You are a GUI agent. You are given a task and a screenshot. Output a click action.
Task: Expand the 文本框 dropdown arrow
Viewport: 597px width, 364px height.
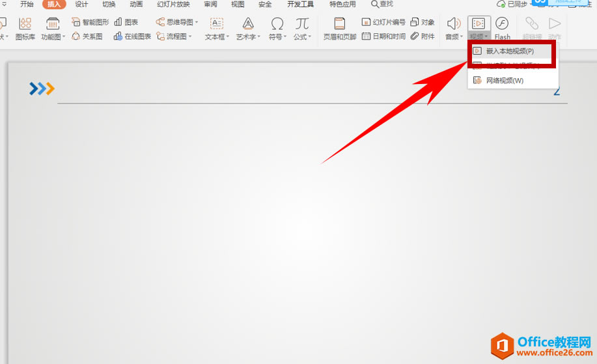[228, 36]
